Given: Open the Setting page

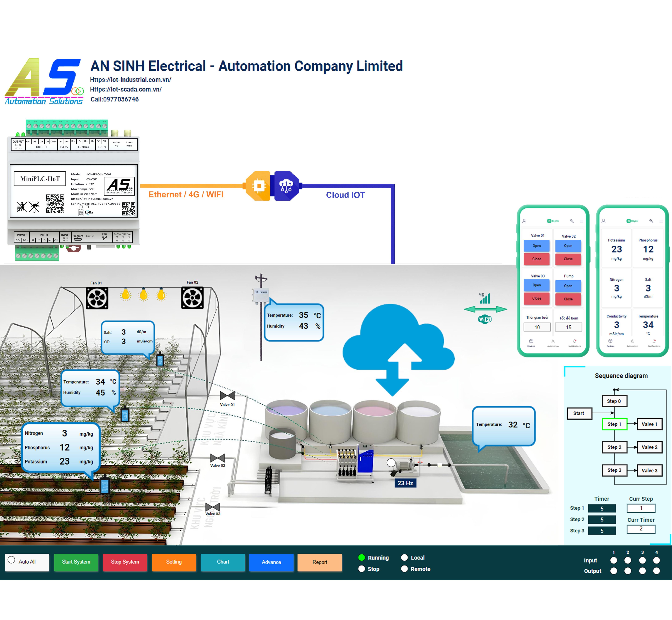Looking at the screenshot, I should point(174,562).
